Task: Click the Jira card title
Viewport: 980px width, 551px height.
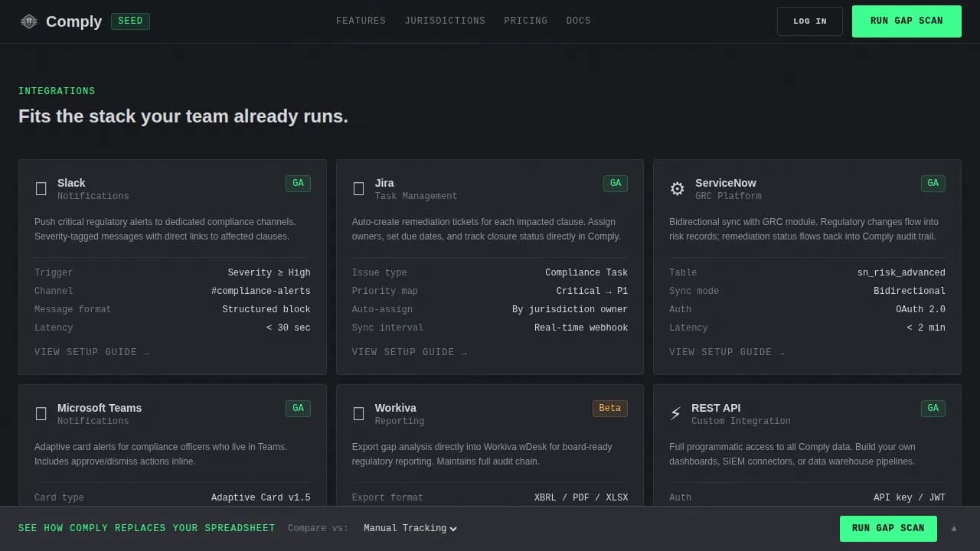Action: (x=384, y=183)
